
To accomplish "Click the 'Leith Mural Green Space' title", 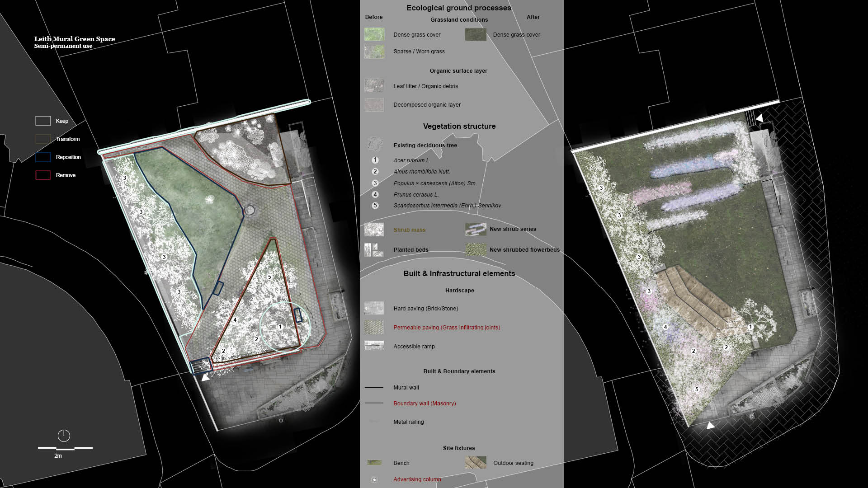I will [75, 39].
